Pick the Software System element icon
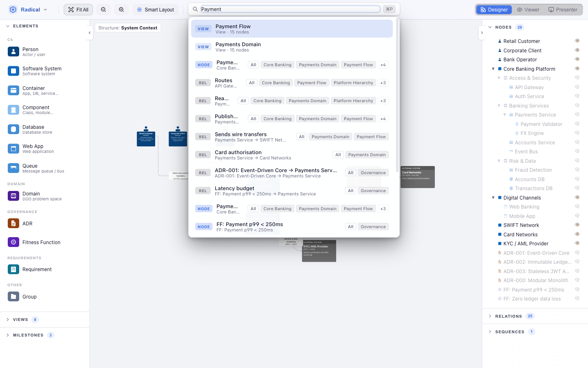 pyautogui.click(x=13, y=71)
